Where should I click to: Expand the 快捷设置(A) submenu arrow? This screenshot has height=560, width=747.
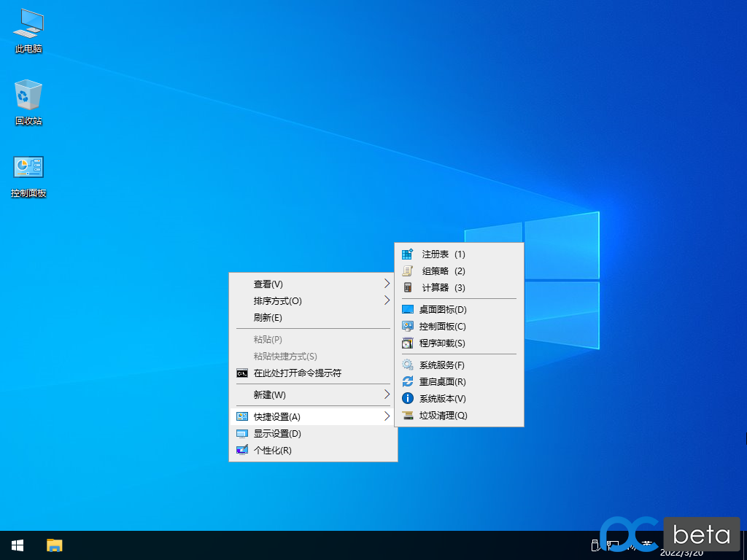coord(387,416)
